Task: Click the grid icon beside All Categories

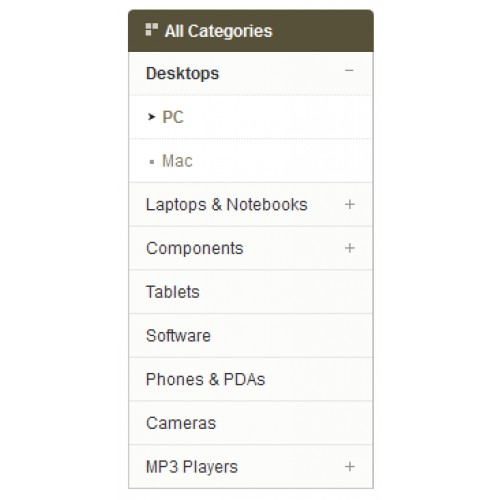Action: [152, 30]
